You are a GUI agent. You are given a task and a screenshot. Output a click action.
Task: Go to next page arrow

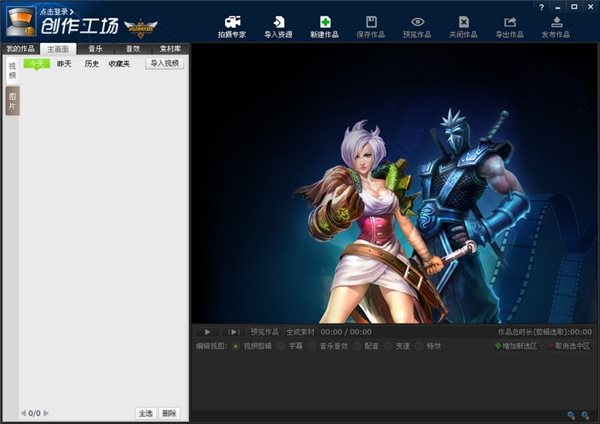click(x=46, y=413)
